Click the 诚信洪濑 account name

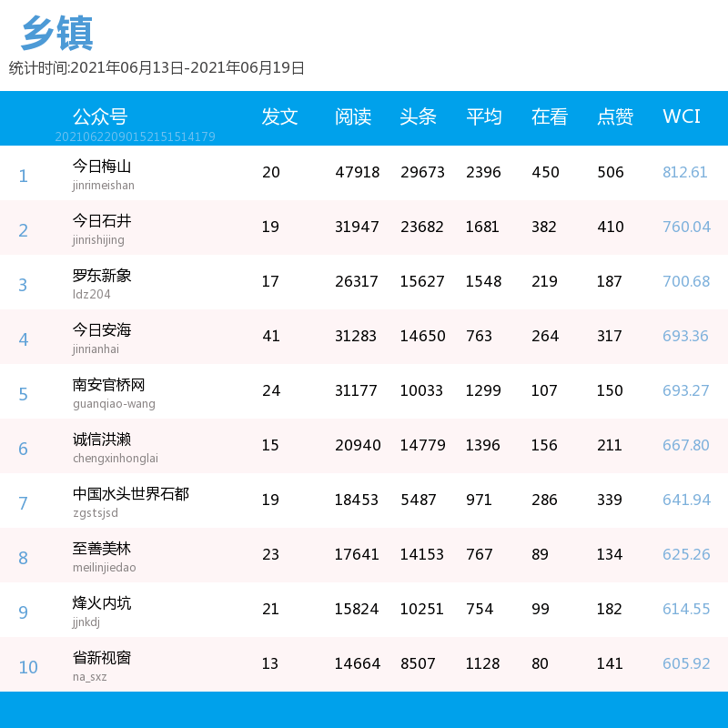102,440
